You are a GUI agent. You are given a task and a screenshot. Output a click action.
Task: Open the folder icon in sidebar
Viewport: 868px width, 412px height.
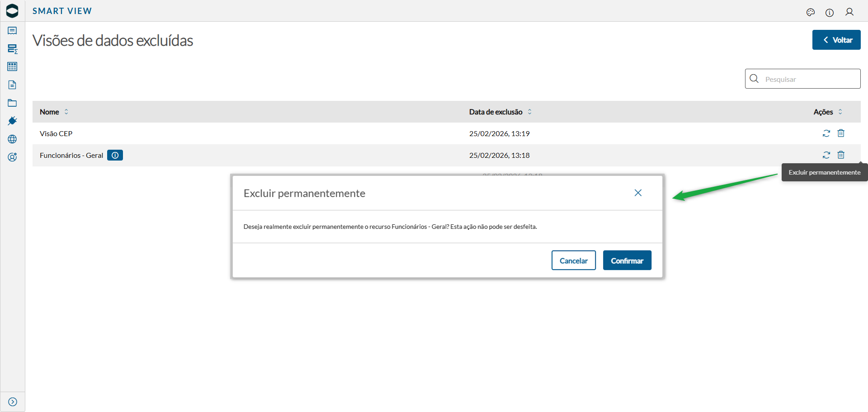pos(12,103)
